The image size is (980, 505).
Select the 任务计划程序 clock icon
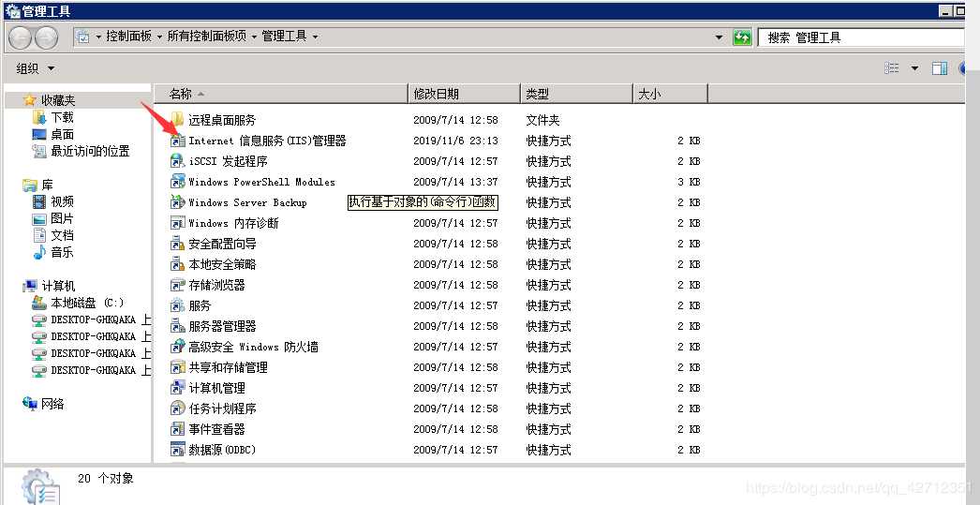(177, 408)
